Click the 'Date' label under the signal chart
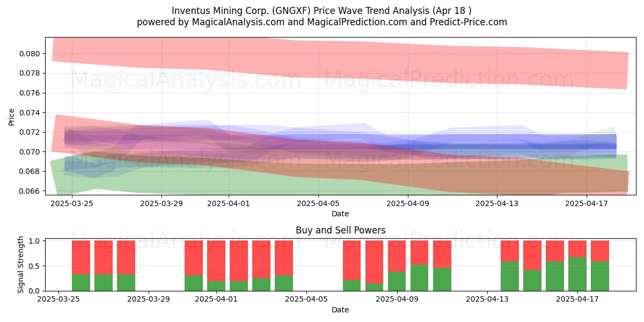Screen dimensions: 644x322 click(340, 310)
